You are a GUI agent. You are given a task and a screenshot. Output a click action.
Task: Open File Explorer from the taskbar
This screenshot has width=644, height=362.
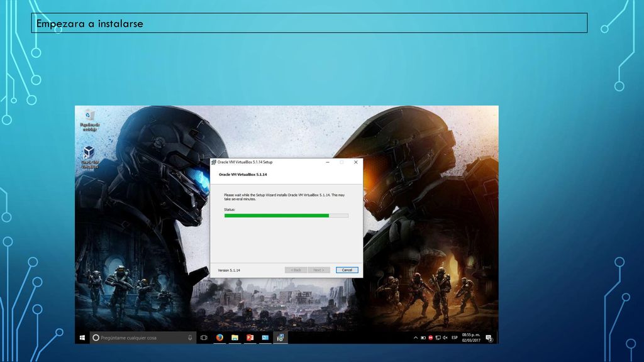tap(235, 337)
